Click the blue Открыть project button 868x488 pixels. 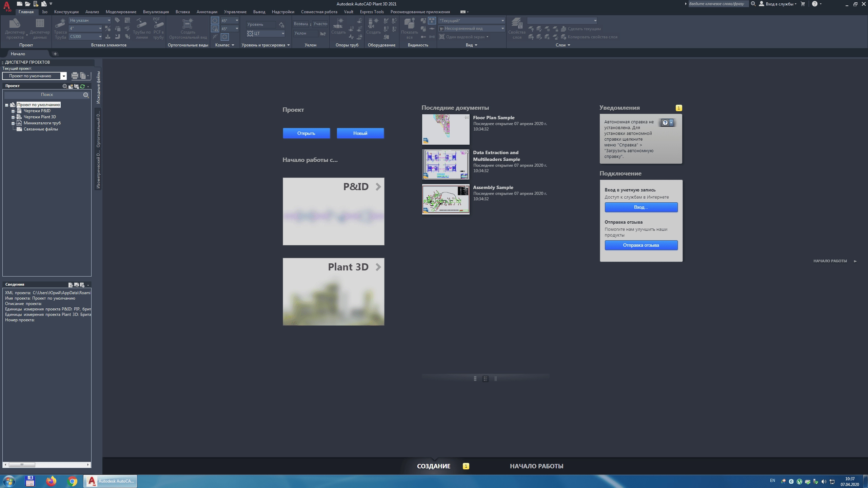pos(306,133)
